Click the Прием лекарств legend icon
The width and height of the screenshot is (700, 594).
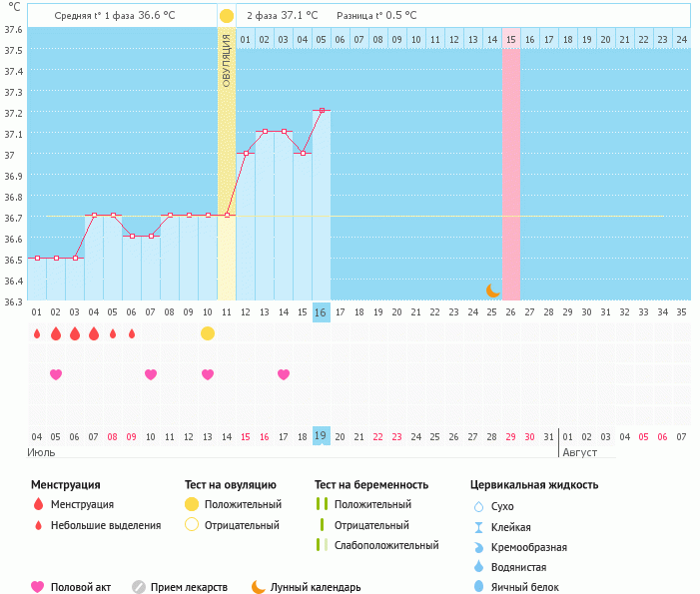tap(139, 587)
